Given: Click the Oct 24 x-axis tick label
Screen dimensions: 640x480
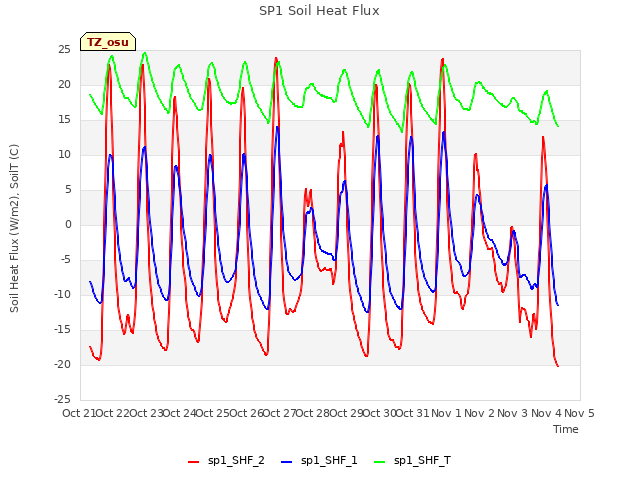Looking at the screenshot, I should tap(179, 413).
